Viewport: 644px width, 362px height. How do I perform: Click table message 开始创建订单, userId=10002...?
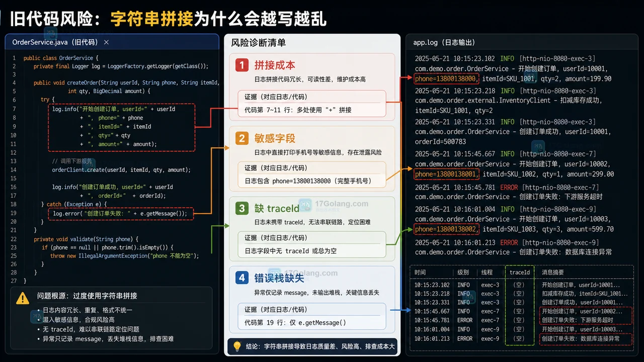tap(582, 311)
